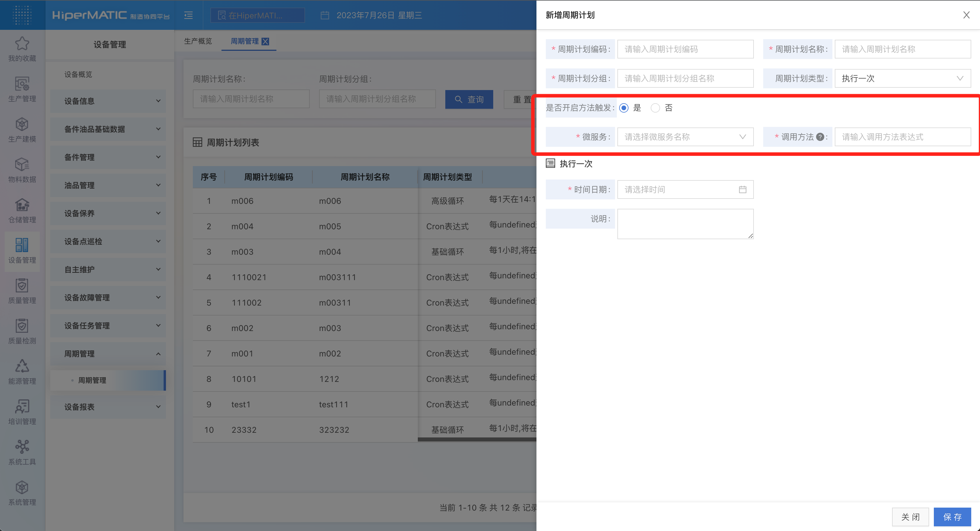980x531 pixels.
Task: Click the 周期计划编码 column header
Action: [x=268, y=177]
